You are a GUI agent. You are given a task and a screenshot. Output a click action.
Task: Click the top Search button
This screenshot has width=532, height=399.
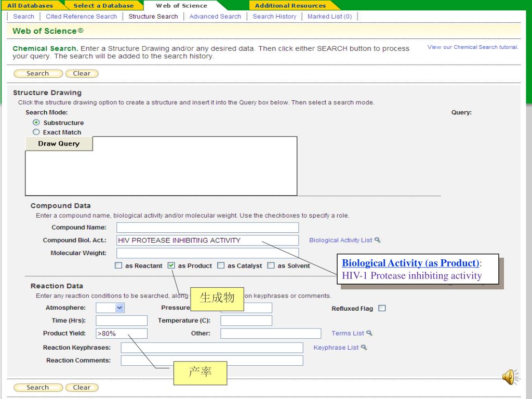[x=38, y=73]
